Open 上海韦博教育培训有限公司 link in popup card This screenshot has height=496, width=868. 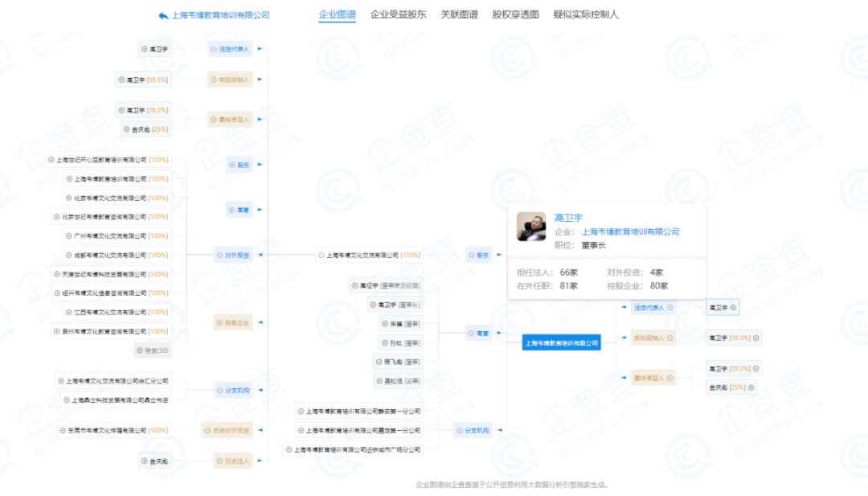click(630, 232)
